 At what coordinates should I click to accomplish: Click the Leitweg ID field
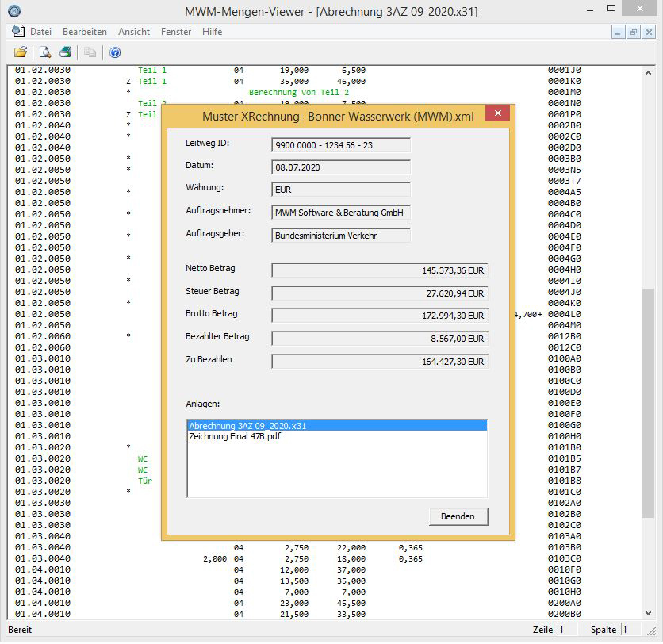341,145
